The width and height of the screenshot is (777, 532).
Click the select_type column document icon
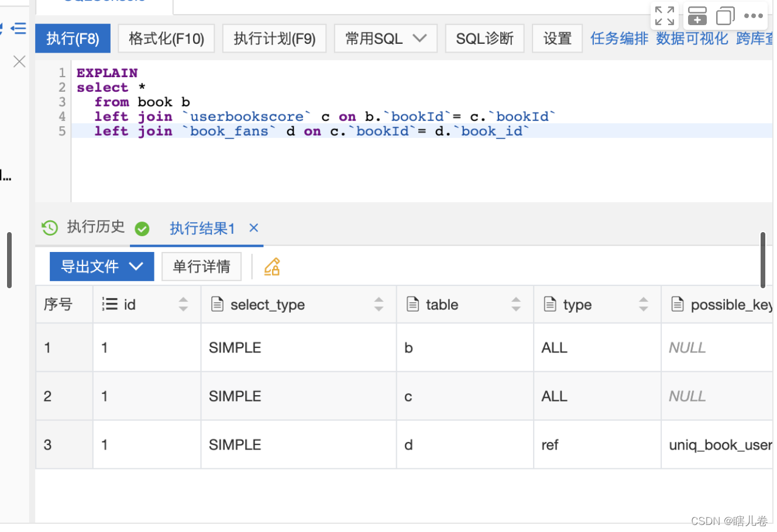217,304
